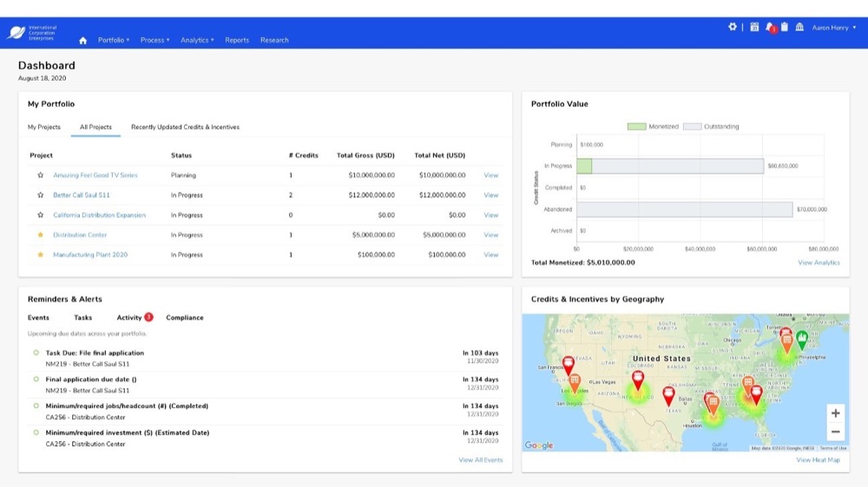Click the clipboard icon in the header
Screen dimensions: 868x487
(785, 27)
